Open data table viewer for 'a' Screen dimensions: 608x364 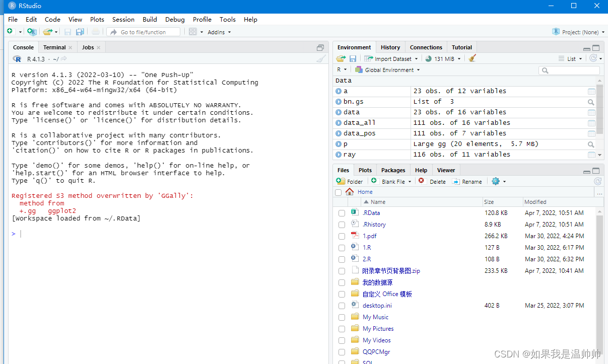[591, 91]
